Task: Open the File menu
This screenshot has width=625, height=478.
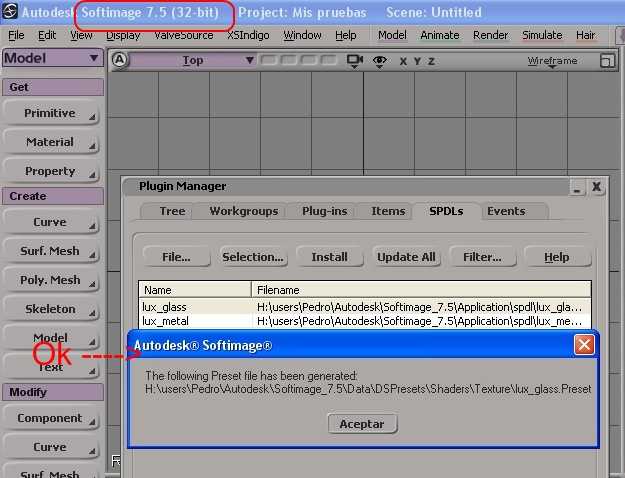Action: click(16, 35)
